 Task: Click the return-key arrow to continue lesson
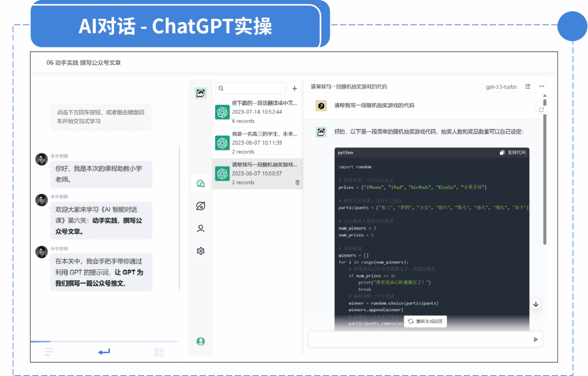point(104,352)
